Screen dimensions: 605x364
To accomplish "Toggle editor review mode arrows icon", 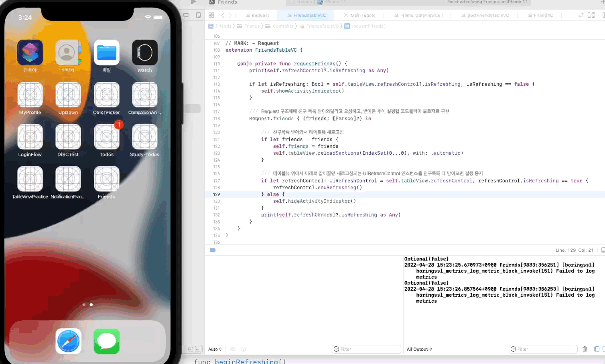I will pos(581,15).
